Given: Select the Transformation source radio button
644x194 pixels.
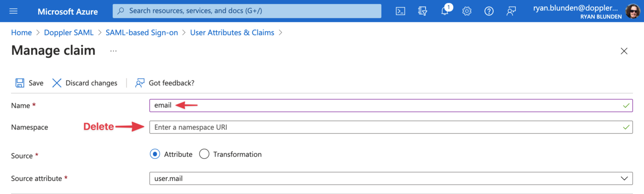Looking at the screenshot, I should [x=204, y=154].
